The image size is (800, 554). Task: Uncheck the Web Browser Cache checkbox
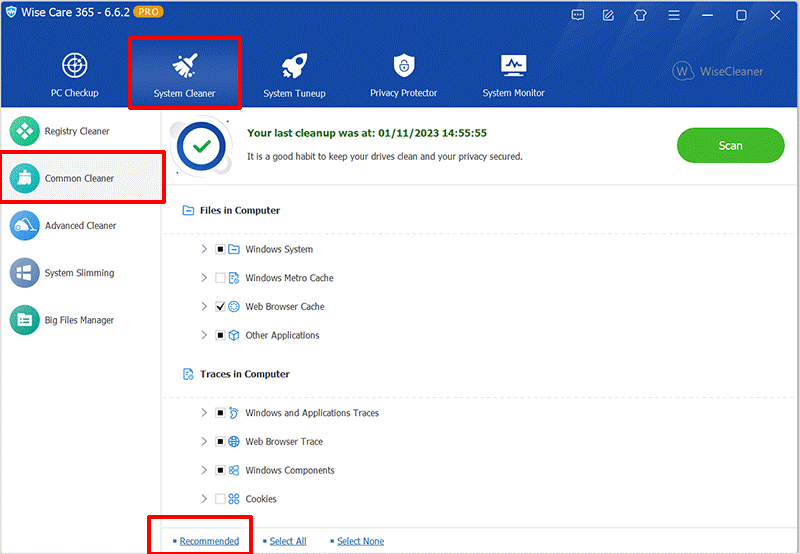pyautogui.click(x=220, y=307)
